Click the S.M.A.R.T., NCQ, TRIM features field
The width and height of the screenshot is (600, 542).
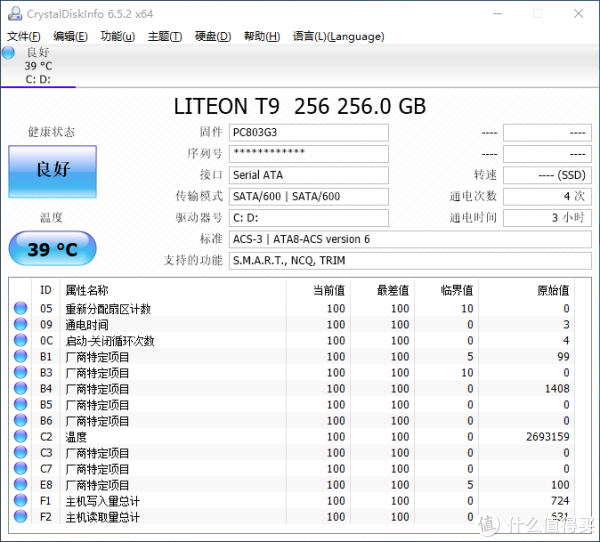click(410, 261)
